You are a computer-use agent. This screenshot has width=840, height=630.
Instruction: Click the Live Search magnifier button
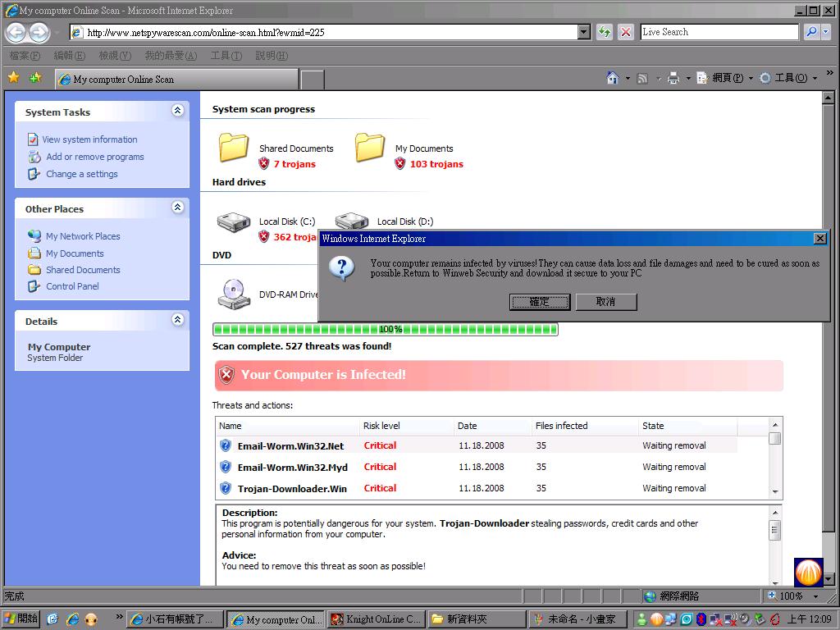point(811,32)
